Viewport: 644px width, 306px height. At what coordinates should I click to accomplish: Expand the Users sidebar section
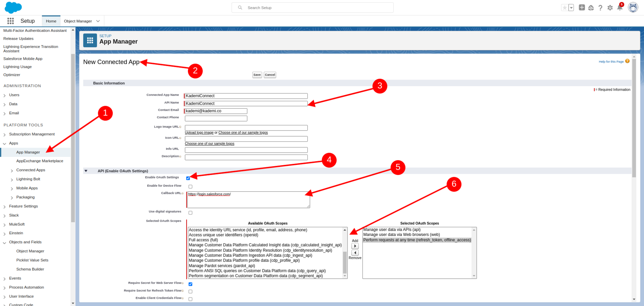5,95
